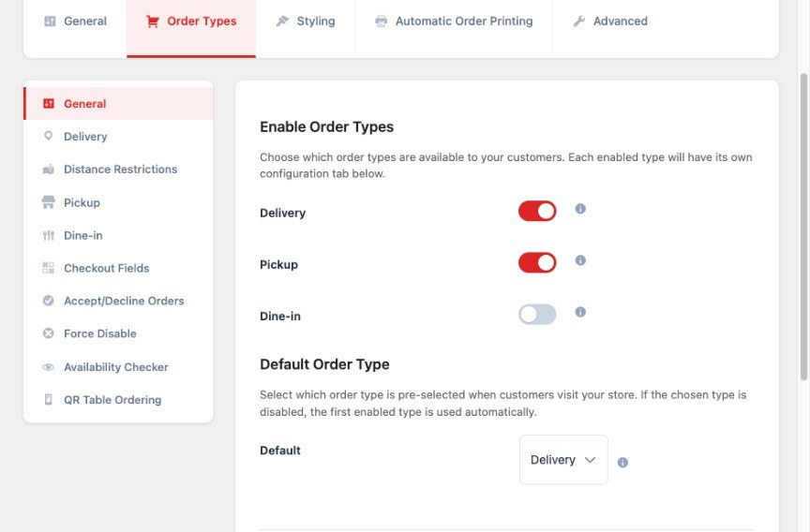Disable the Pickup order type toggle
810x532 pixels.
(537, 262)
